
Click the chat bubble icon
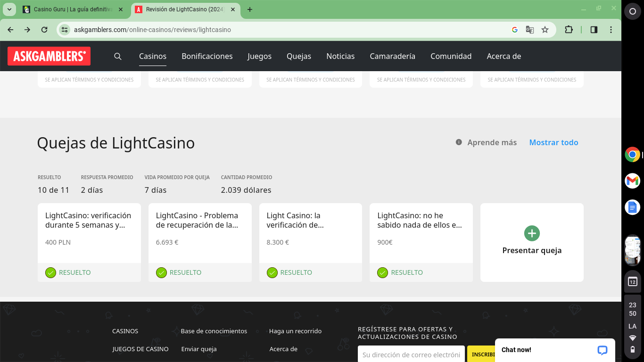[x=602, y=350]
